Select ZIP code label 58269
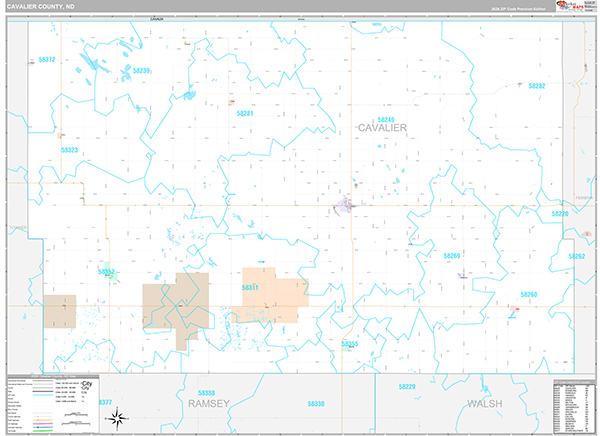 click(452, 255)
